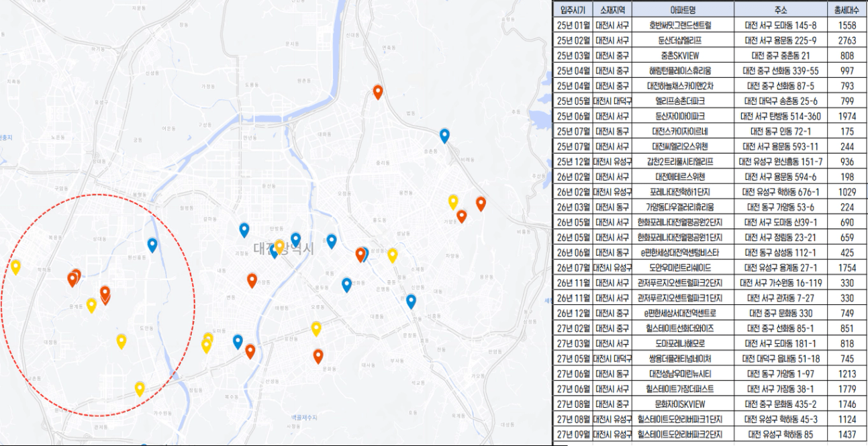
Task: Select the blue pin below the 도마동 label
Action: [x=238, y=342]
